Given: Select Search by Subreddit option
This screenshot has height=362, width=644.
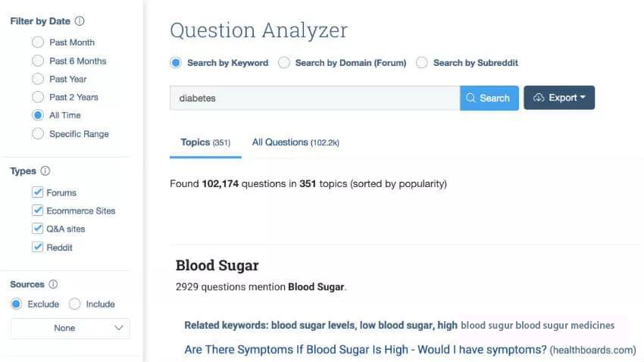Looking at the screenshot, I should (x=422, y=63).
